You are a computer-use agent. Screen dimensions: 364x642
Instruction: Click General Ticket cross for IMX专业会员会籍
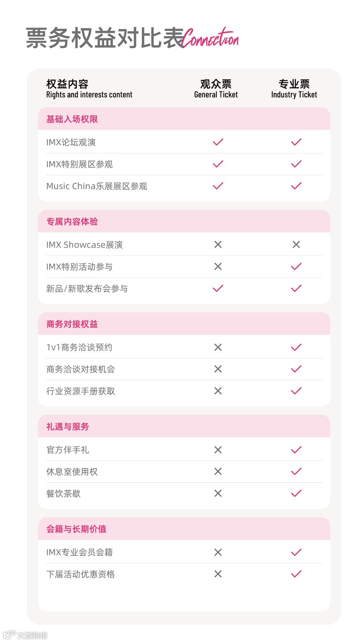coord(218,552)
